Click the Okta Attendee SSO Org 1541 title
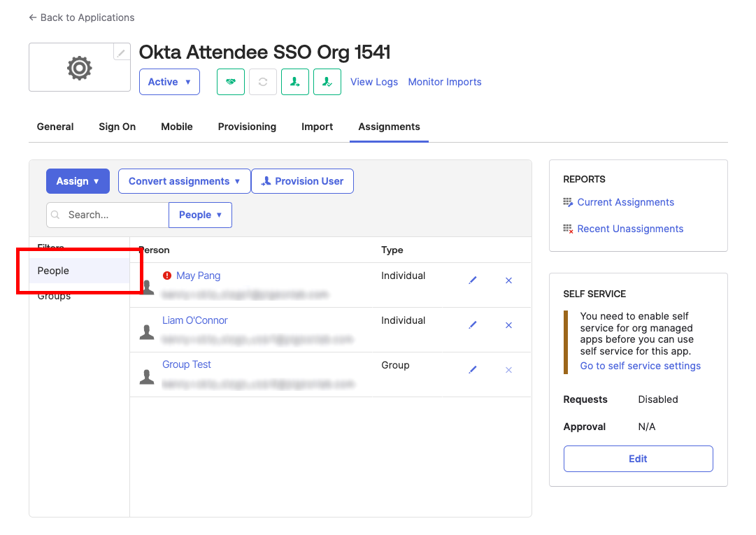The height and width of the screenshot is (535, 756). click(x=264, y=52)
